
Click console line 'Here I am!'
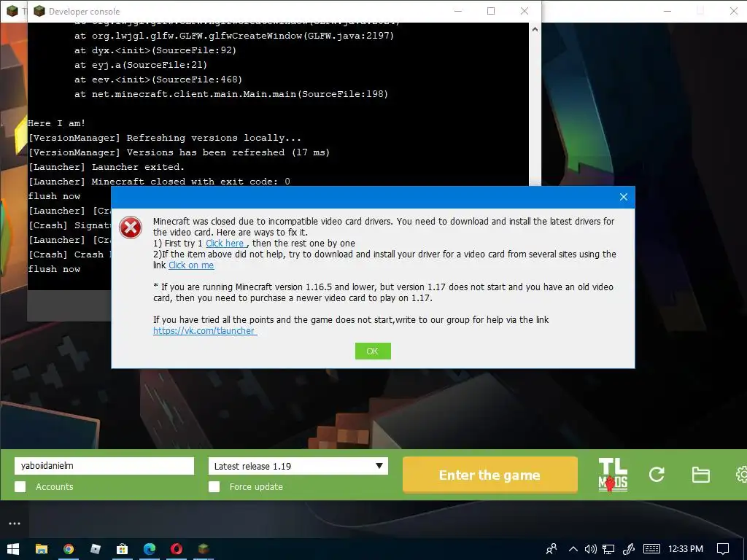point(57,123)
